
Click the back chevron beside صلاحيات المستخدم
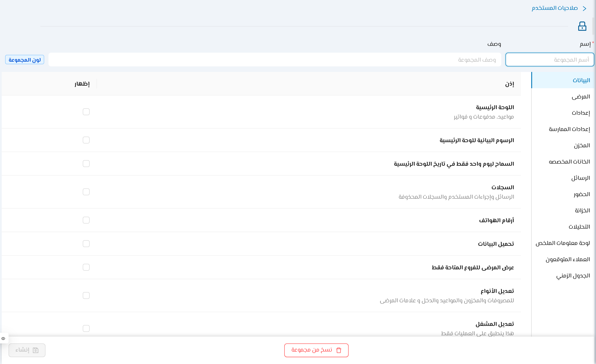point(585,9)
